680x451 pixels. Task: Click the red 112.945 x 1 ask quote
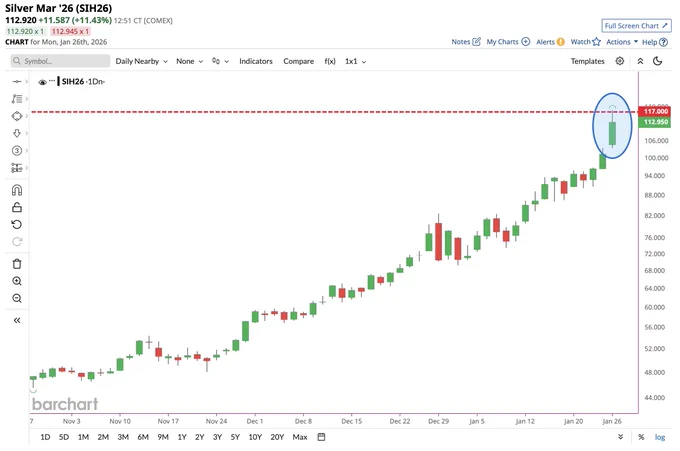pyautogui.click(x=70, y=31)
